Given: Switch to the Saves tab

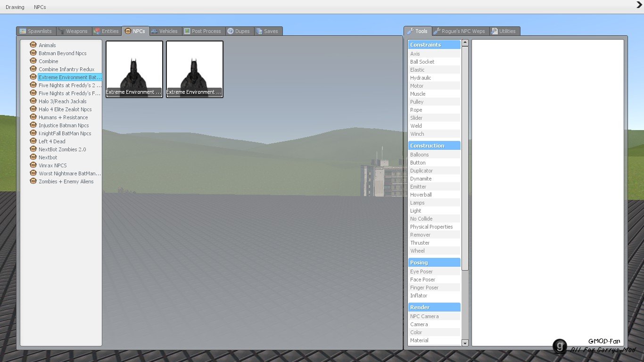Looking at the screenshot, I should pyautogui.click(x=268, y=31).
